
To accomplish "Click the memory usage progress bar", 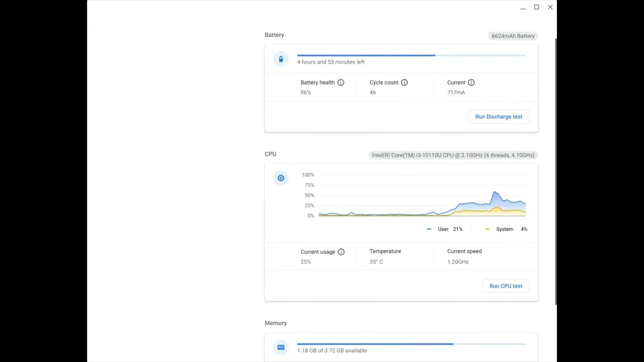I will click(412, 344).
